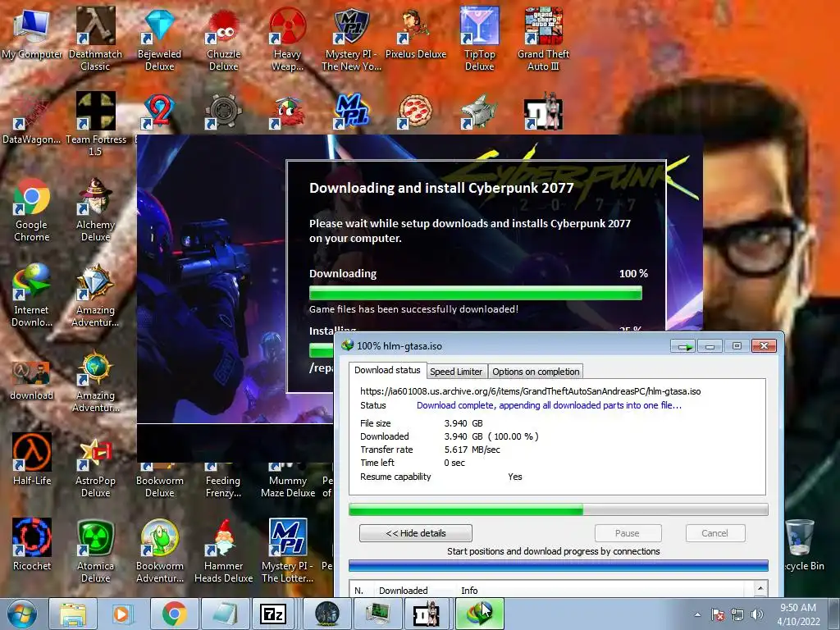This screenshot has width=840, height=630.
Task: Click the Action Center flag icon
Action: pyautogui.click(x=718, y=614)
